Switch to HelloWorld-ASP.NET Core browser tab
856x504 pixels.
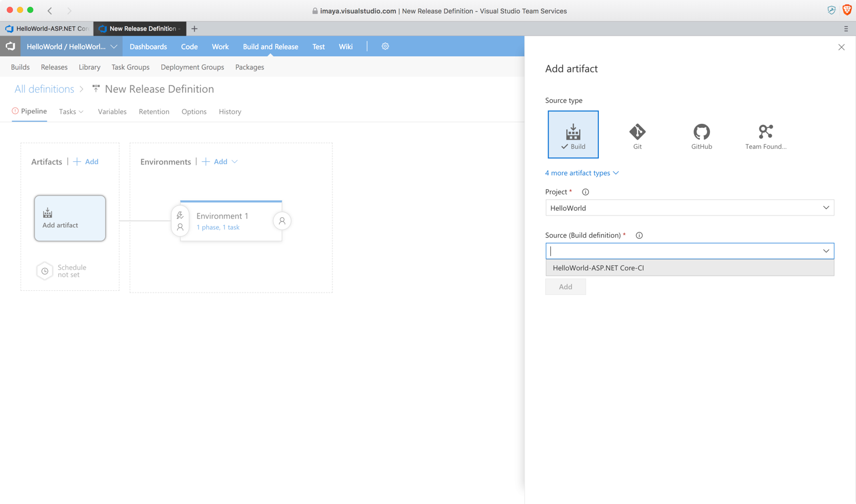click(x=47, y=29)
